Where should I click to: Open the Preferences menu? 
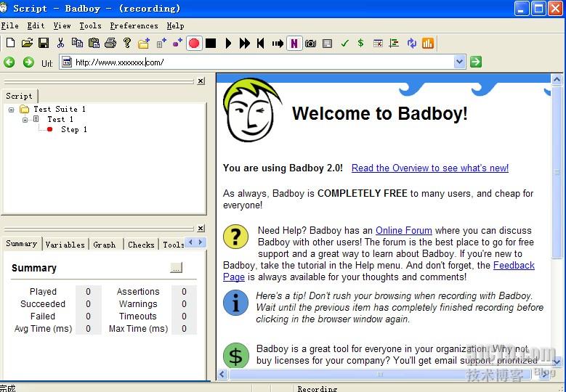pos(134,25)
